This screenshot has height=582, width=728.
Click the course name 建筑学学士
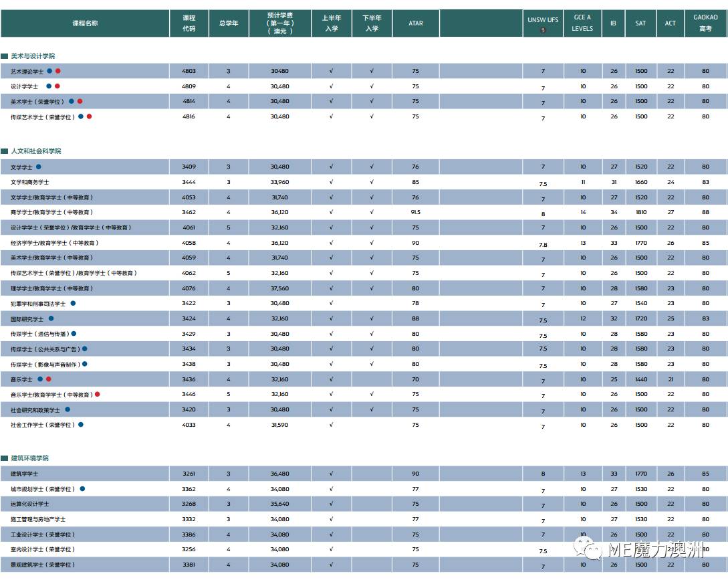(x=24, y=474)
